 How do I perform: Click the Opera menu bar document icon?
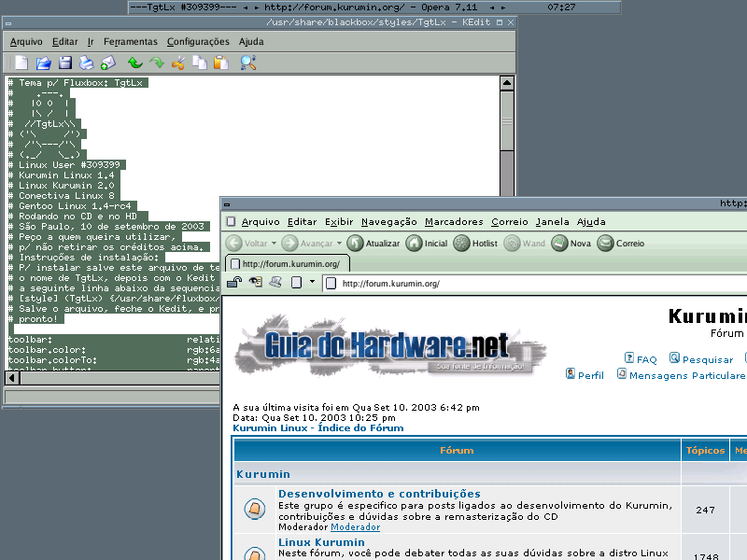(x=231, y=221)
